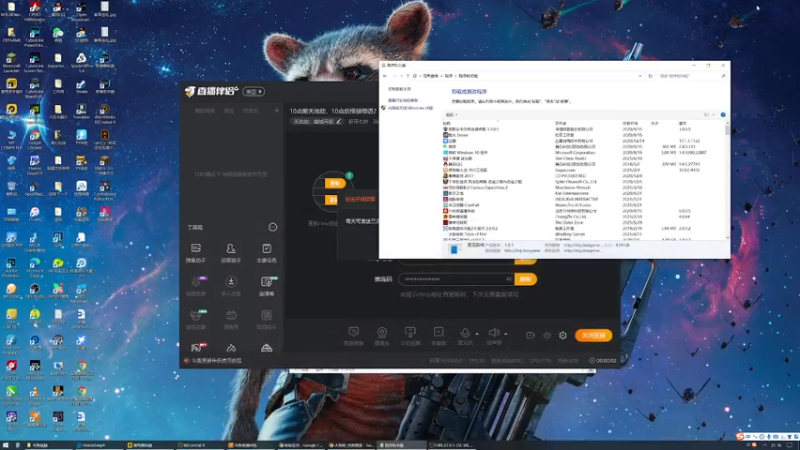The image size is (800, 450).
Task: Open the TV-shaped toolbox tool
Action: pyautogui.click(x=231, y=319)
